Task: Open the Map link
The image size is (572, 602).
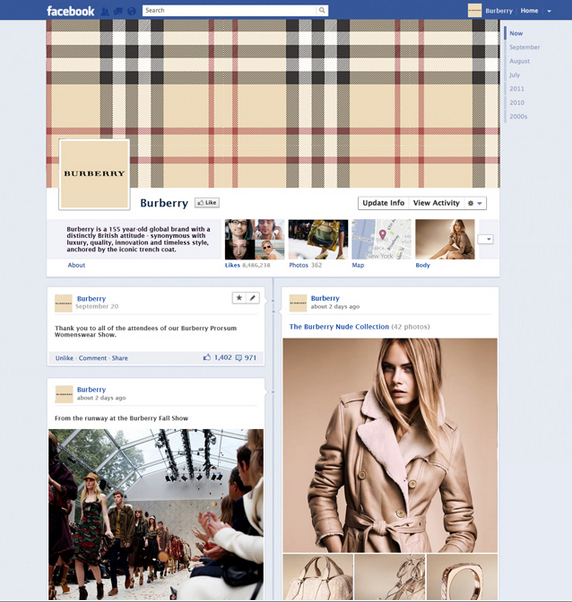Action: pyautogui.click(x=358, y=265)
